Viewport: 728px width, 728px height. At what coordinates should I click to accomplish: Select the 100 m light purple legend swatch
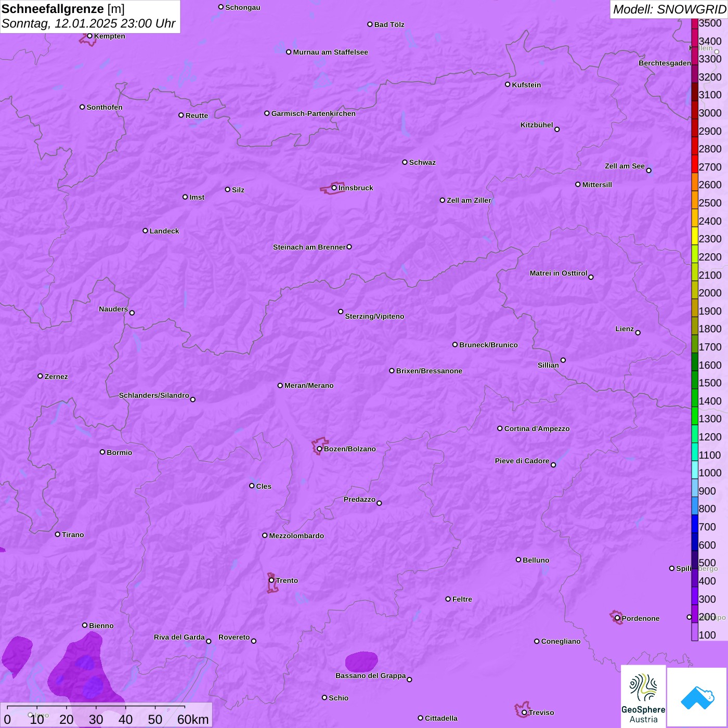click(x=695, y=632)
